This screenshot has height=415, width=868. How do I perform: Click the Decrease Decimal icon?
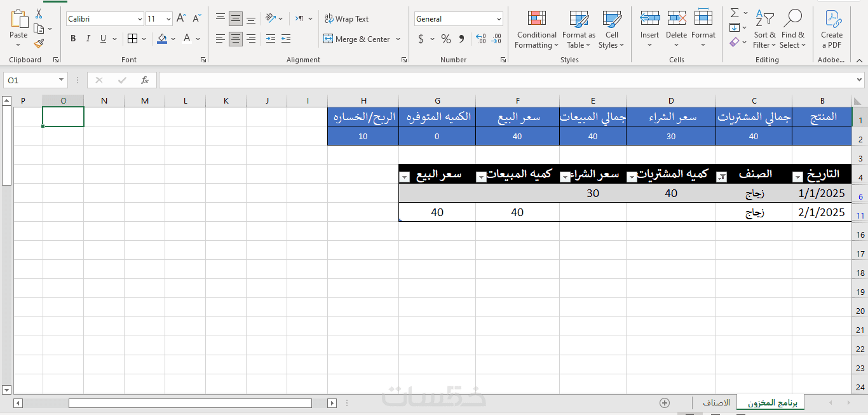496,39
